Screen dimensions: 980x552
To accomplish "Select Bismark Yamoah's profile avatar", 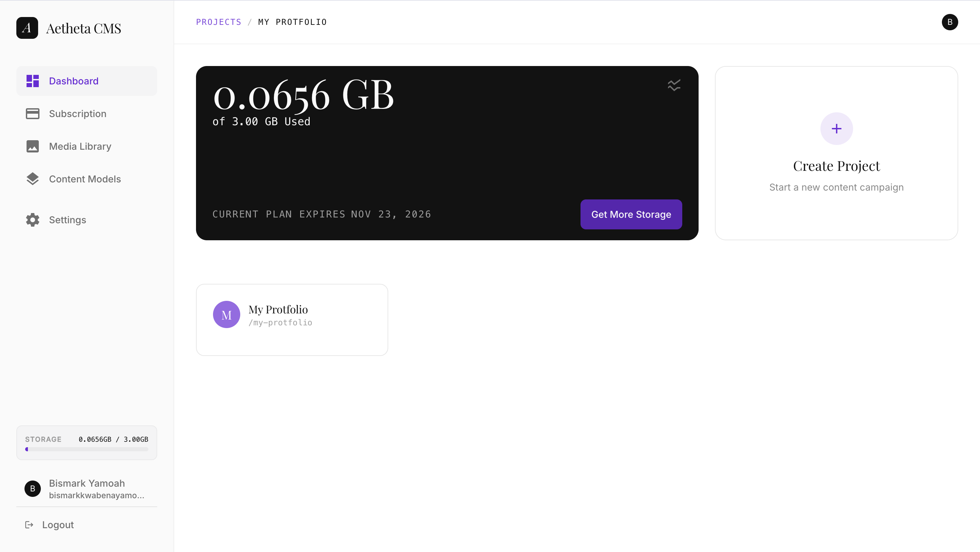I will tap(32, 488).
